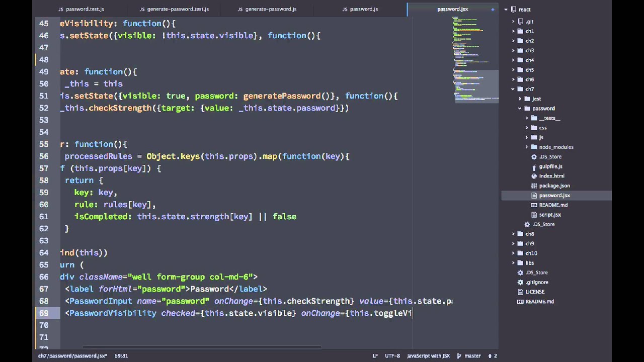Viewport: 644px width, 362px height.
Task: Click "PasswordInput" on line 68
Action: tap(101, 301)
